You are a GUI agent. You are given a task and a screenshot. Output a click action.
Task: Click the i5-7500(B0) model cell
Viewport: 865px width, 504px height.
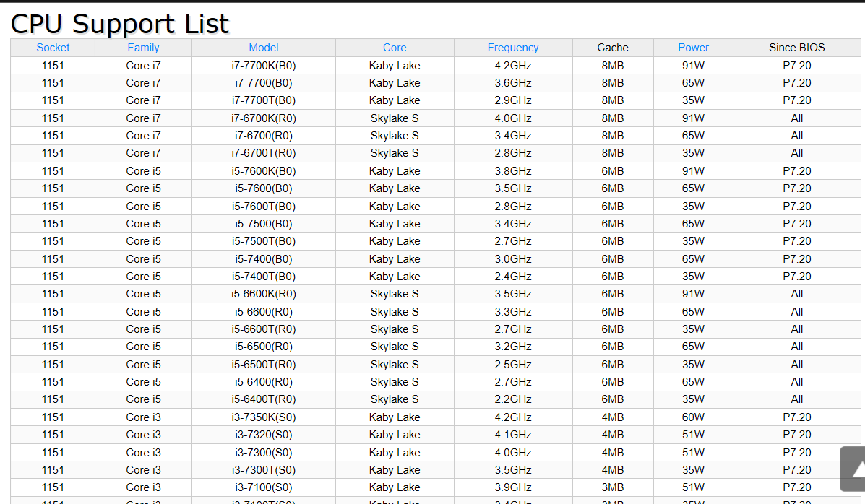tap(264, 224)
